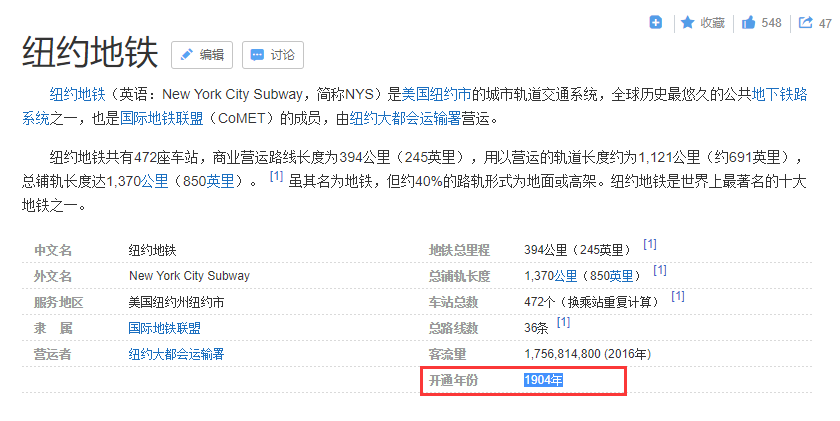Click the 车站总数 label
840x421 pixels.
[453, 302]
